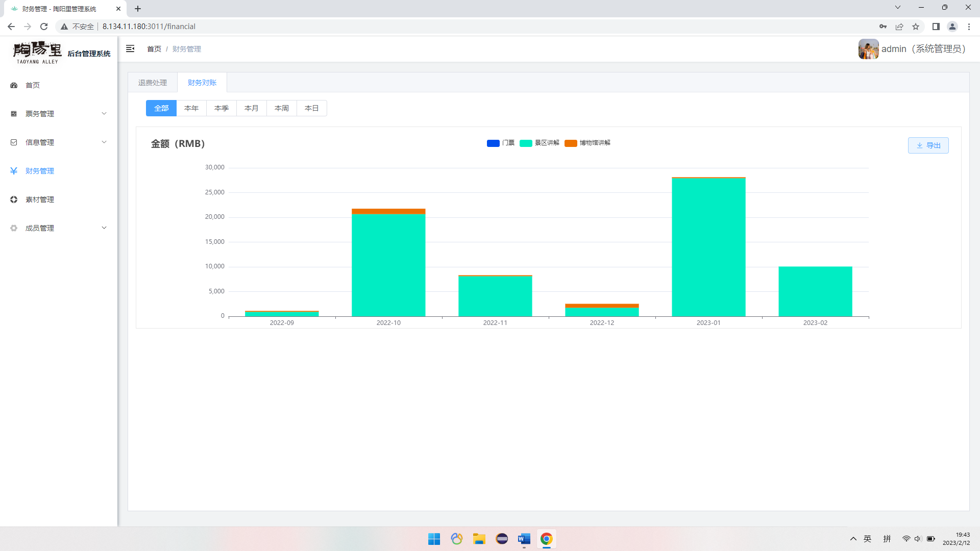Click the 首页 dashboard icon in sidebar
The width and height of the screenshot is (980, 551).
pos(14,85)
